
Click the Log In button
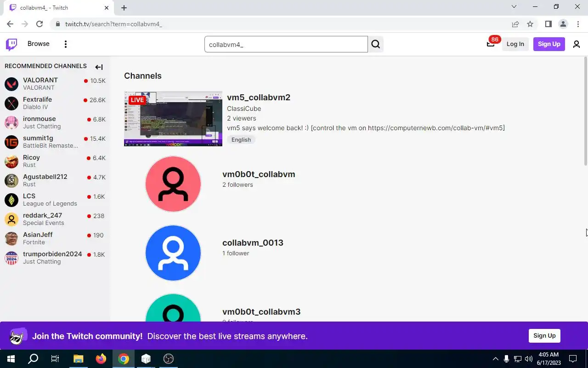[x=515, y=44]
